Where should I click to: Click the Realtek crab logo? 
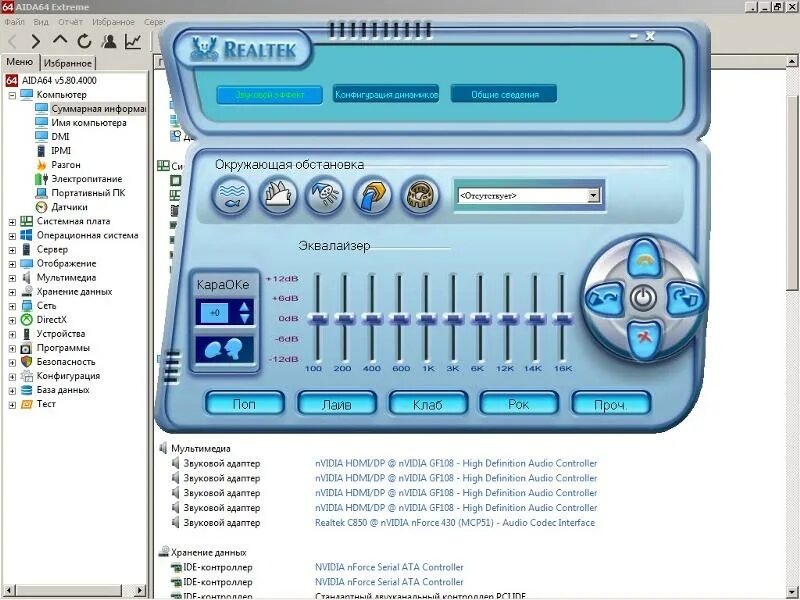pyautogui.click(x=204, y=49)
